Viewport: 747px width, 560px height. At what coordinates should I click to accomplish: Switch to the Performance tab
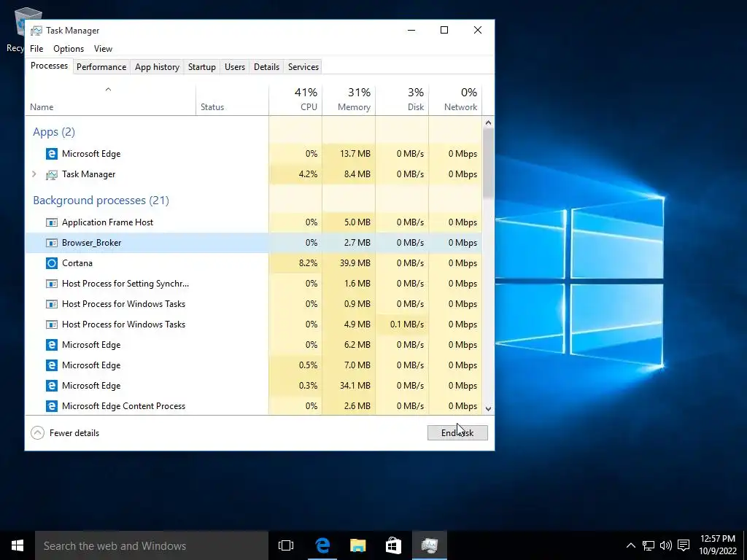coord(101,67)
